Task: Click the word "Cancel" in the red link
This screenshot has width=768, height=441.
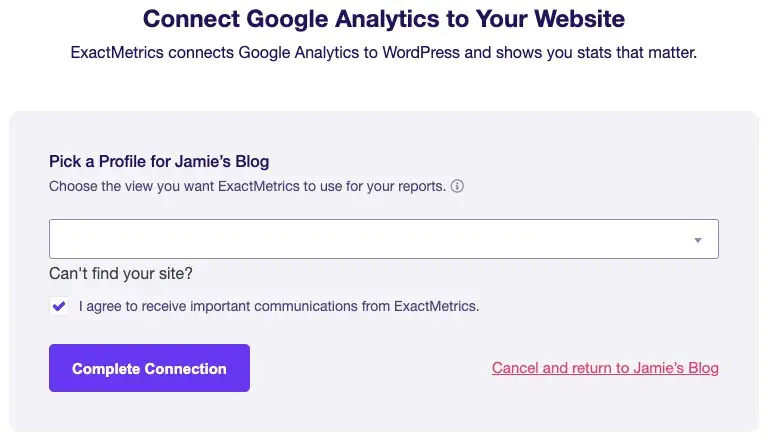Action: coord(516,368)
